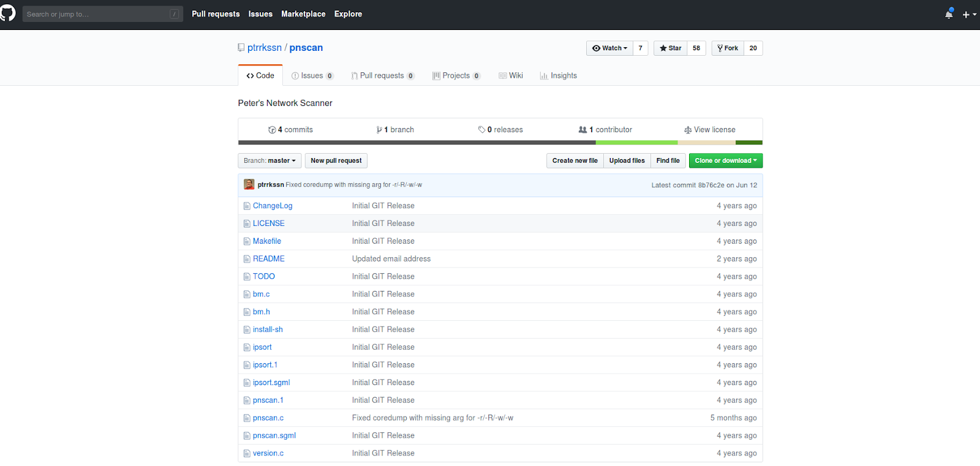Viewport: 980px width, 466px height.
Task: Click the branch icon next to 1 branch
Action: pyautogui.click(x=379, y=130)
